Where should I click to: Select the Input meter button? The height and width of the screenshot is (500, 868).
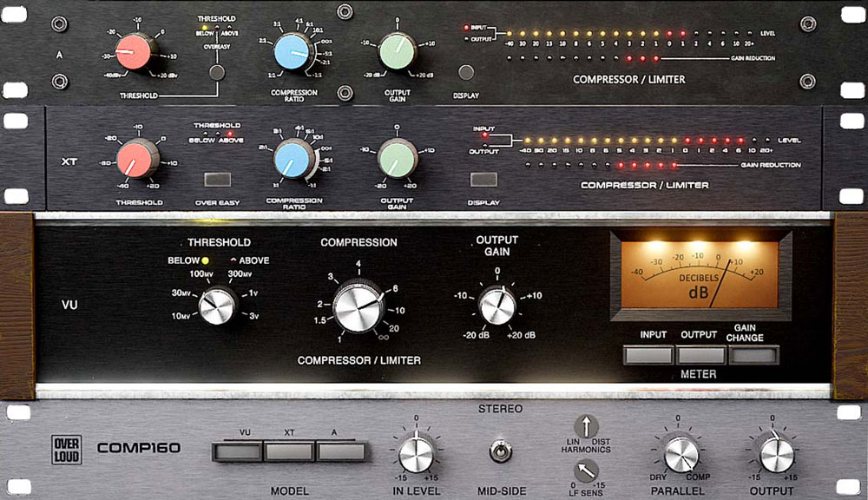click(x=648, y=354)
